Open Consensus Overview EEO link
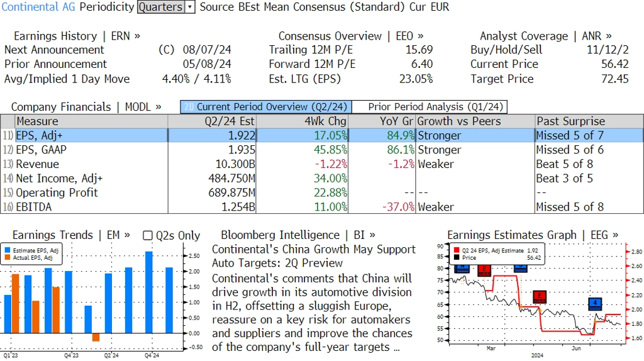 [x=351, y=36]
